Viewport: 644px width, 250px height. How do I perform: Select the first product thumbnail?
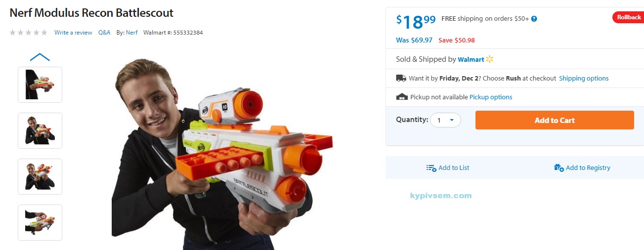click(x=40, y=84)
